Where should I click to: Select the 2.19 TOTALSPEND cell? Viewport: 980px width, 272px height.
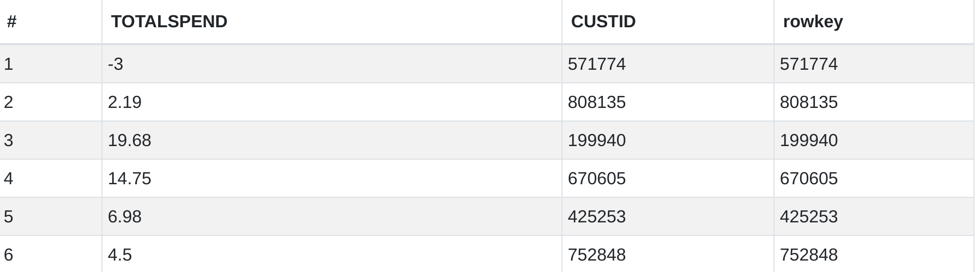[124, 102]
